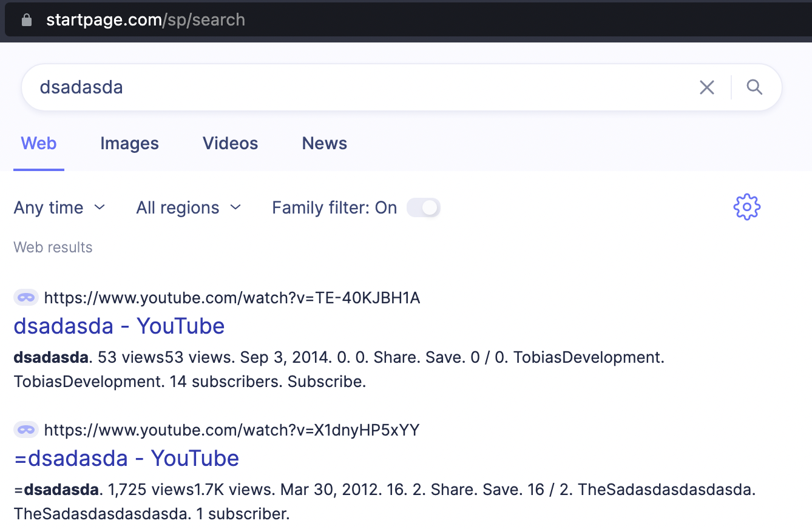Open Anonymous View for the second YouTube result
Viewport: 812px width, 529px height.
click(x=25, y=430)
